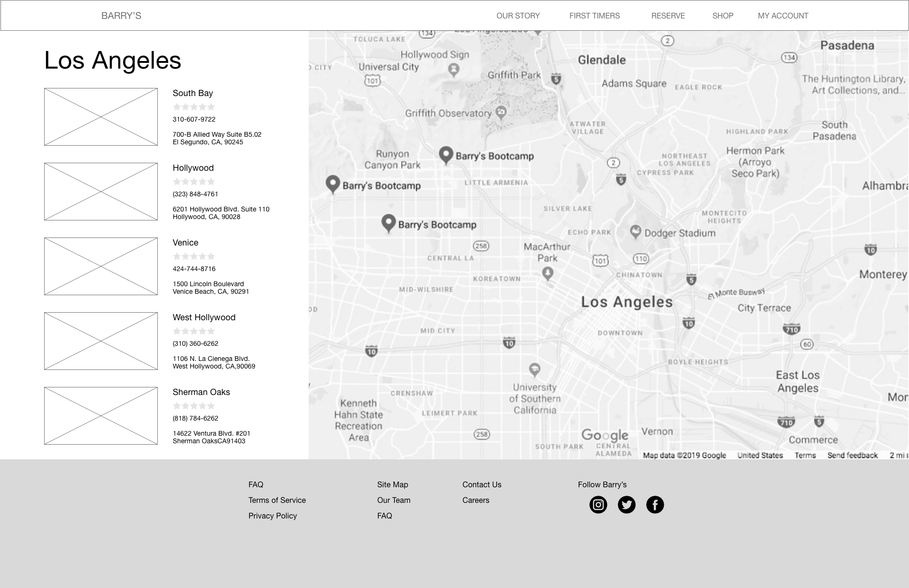The image size is (909, 588).
Task: Select the Barry's Bootcamp pin near Runyon Canyon Park
Action: [x=333, y=184]
